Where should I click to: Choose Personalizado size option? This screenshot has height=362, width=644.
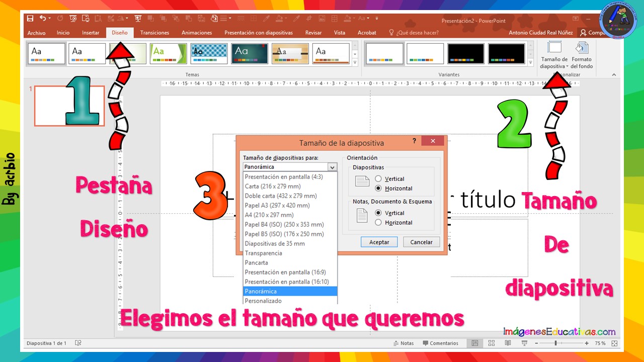pyautogui.click(x=290, y=301)
